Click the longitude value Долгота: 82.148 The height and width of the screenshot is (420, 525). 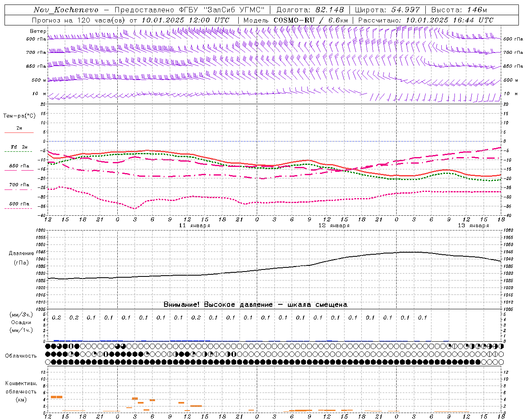coord(310,10)
